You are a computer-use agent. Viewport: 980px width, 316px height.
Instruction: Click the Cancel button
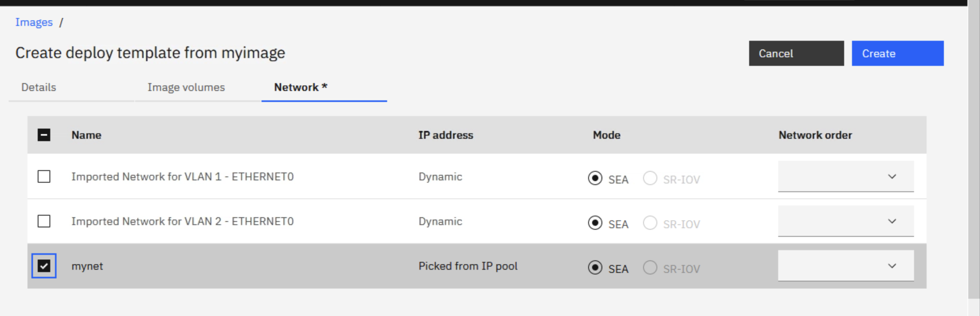(x=796, y=53)
